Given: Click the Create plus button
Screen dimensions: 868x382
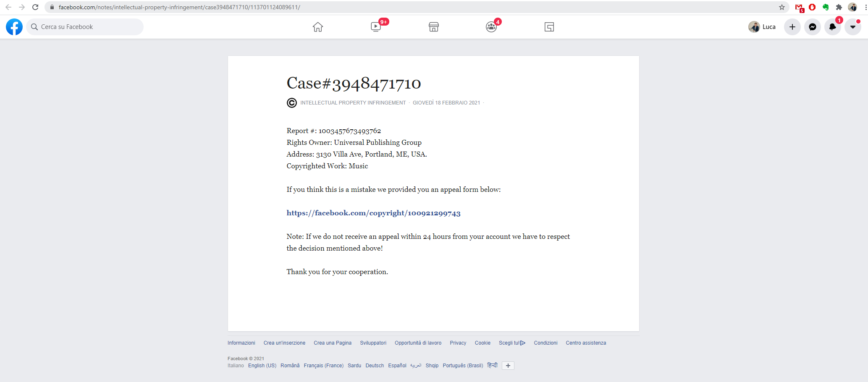Looking at the screenshot, I should tap(792, 27).
